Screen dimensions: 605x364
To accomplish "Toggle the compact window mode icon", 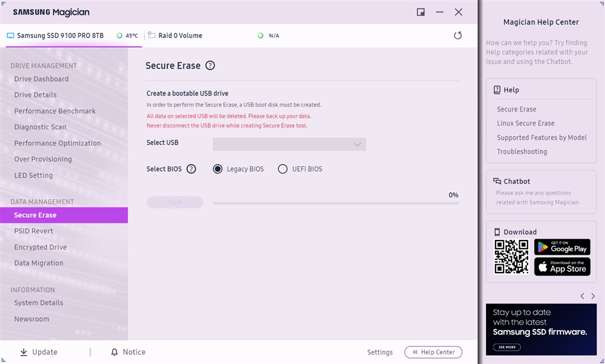I will 420,12.
